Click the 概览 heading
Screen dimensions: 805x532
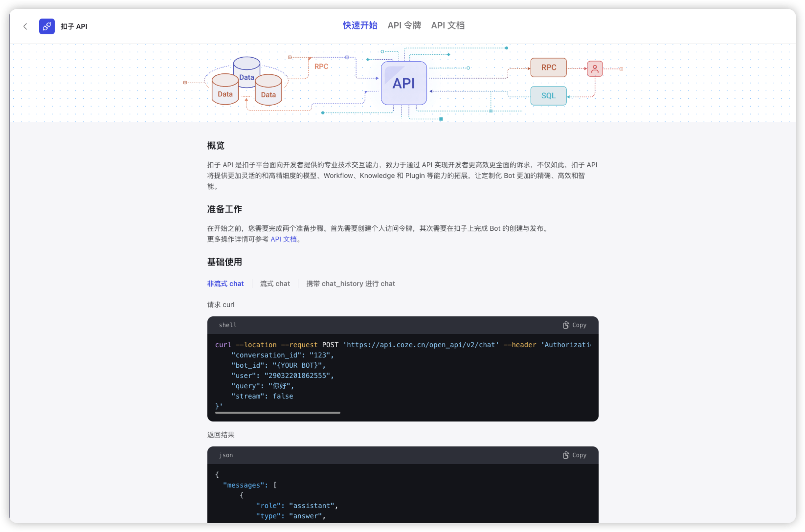[x=216, y=146]
